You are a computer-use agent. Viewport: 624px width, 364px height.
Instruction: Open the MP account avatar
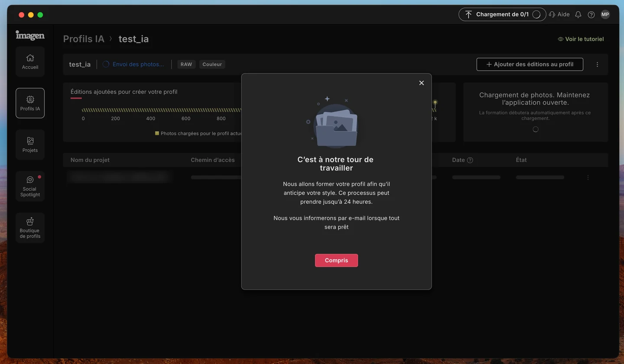tap(605, 15)
